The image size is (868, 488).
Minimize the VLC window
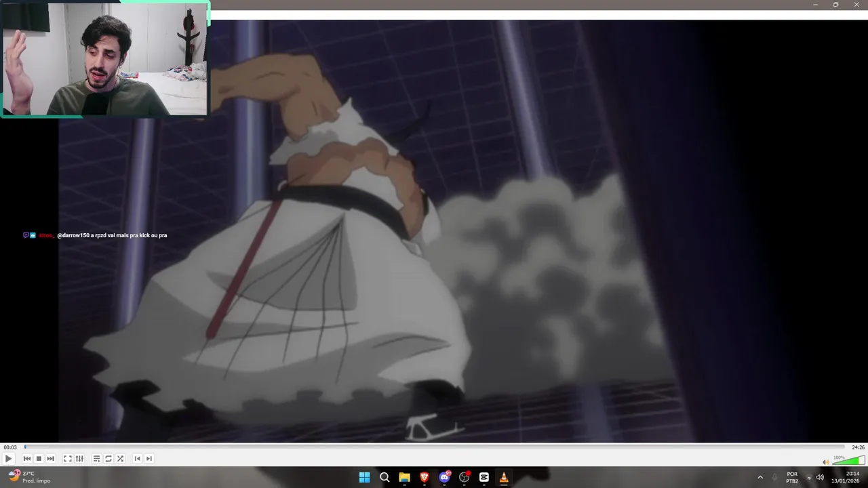click(816, 5)
